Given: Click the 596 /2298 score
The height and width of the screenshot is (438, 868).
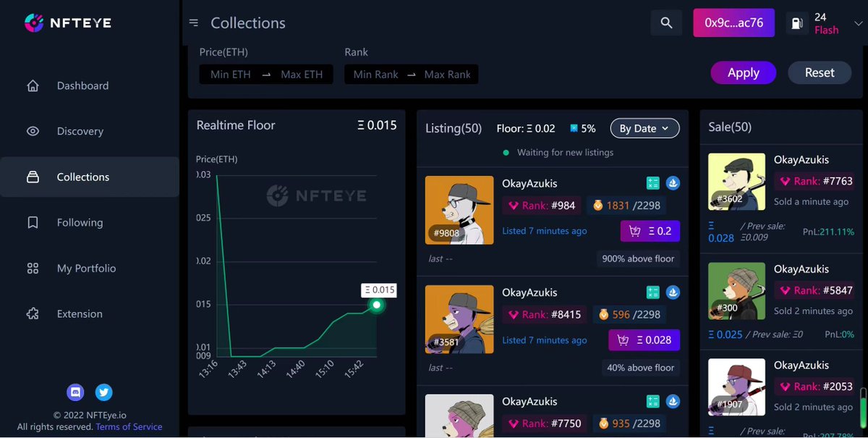Looking at the screenshot, I should coord(629,315).
